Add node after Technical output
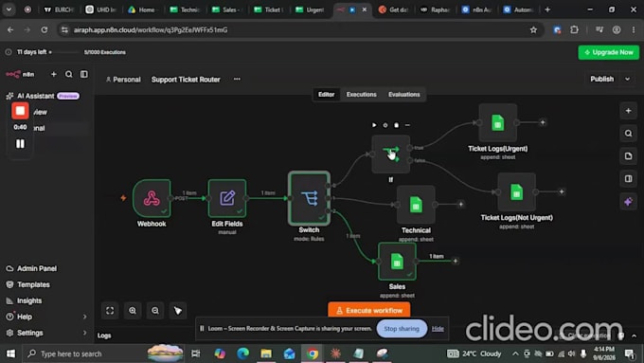 click(461, 204)
